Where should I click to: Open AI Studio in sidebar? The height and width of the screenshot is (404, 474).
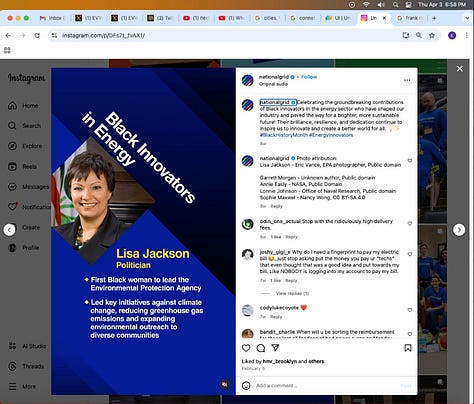tap(27, 346)
